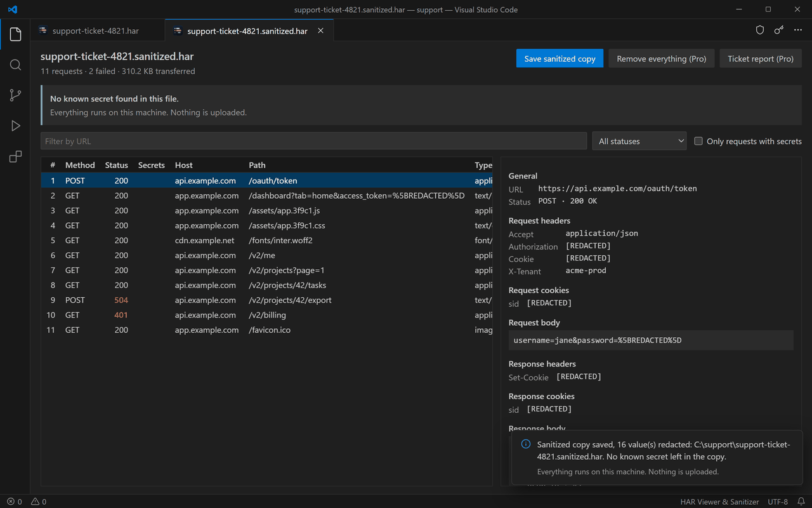Focus the Filter by URL field
Screen dimensions: 812x508
coord(313,141)
